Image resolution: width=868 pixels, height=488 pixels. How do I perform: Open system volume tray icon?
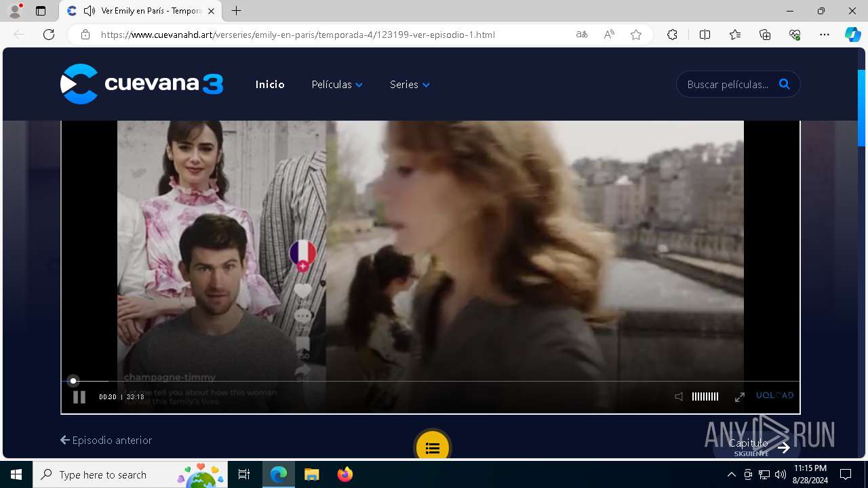click(781, 474)
